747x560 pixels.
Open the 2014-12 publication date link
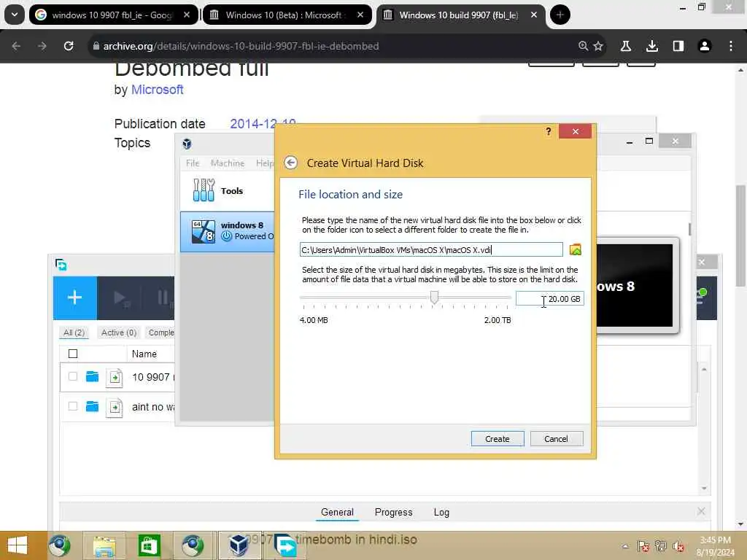pos(263,123)
